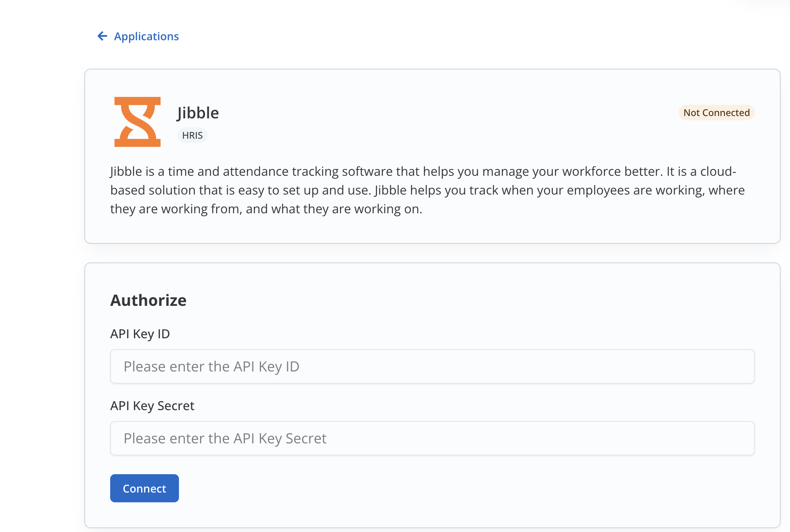This screenshot has height=532, width=790.
Task: Click Connect to authorize Jibble
Action: (144, 488)
